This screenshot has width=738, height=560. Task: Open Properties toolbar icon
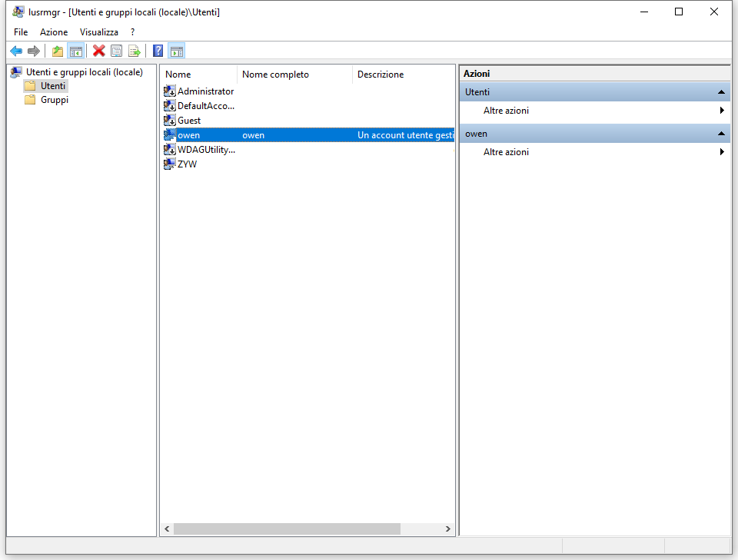[116, 51]
